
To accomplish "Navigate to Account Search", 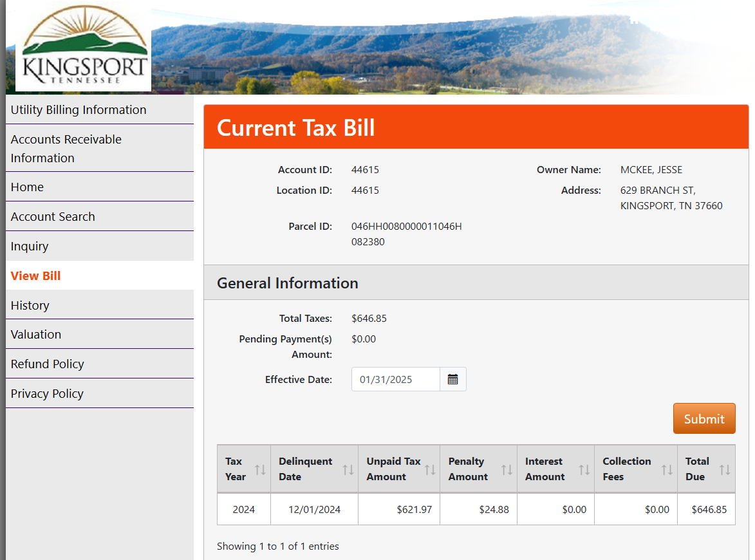I will (x=53, y=217).
